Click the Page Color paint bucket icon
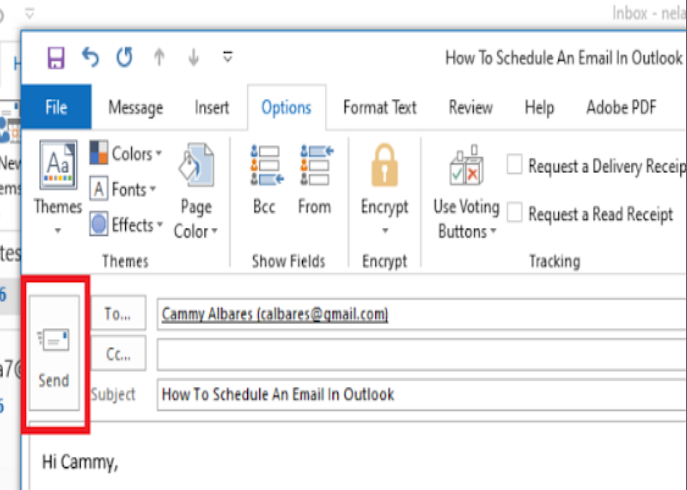 (196, 166)
